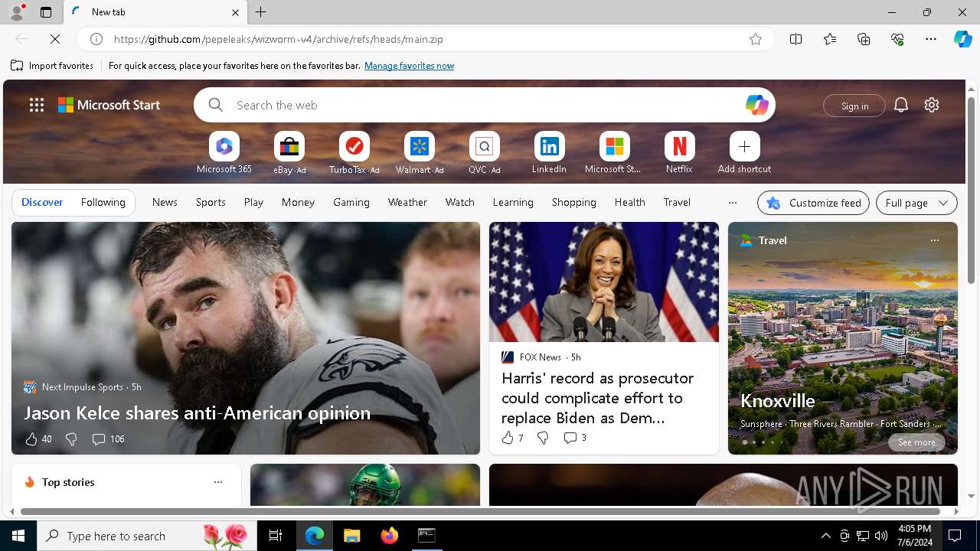Open a new tab with plus button
980x551 pixels.
(260, 12)
